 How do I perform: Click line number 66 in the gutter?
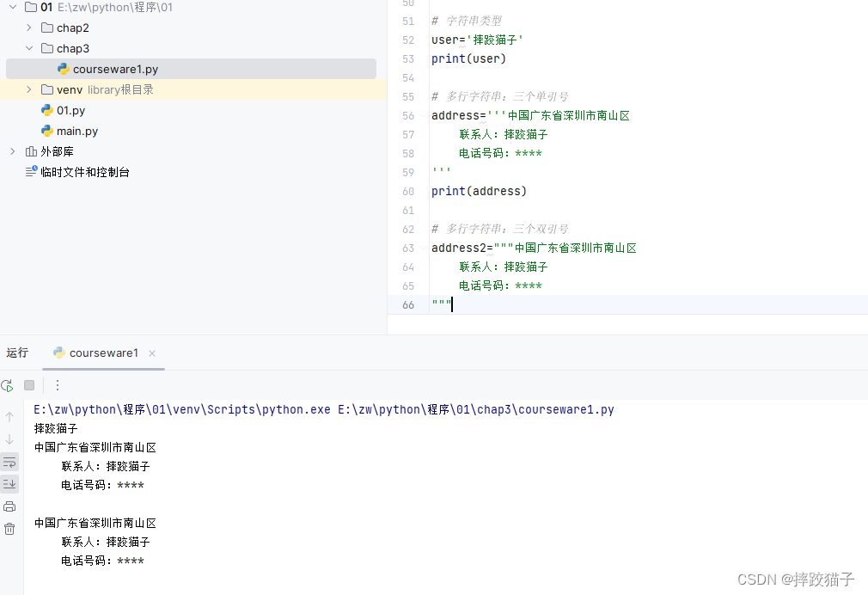click(x=408, y=304)
